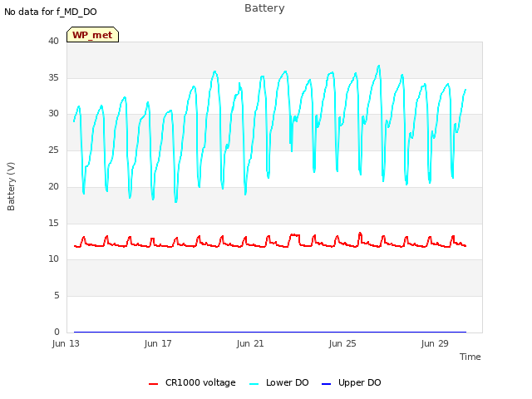The height and width of the screenshot is (399, 532).
Task: Click the cyan Lower DO legend swatch
Action: (x=254, y=384)
